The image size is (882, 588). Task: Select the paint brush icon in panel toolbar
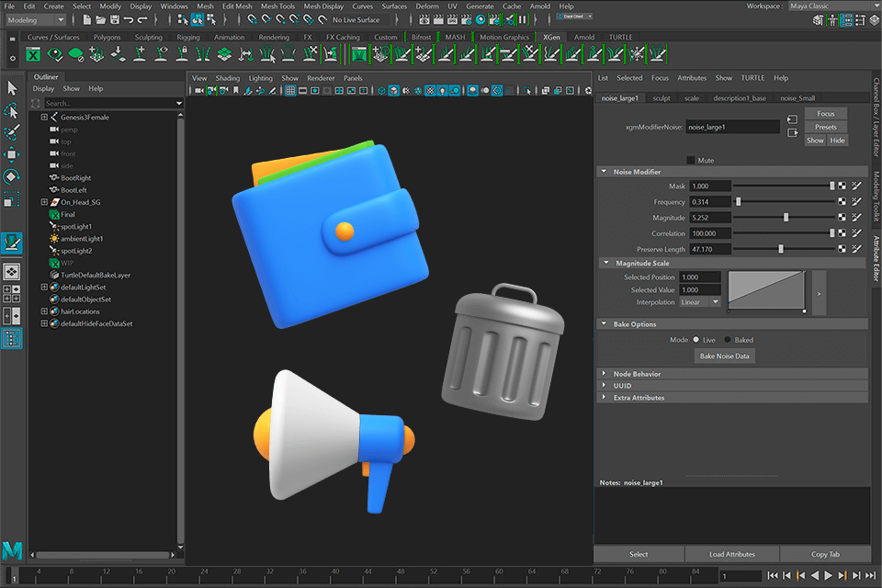click(247, 90)
